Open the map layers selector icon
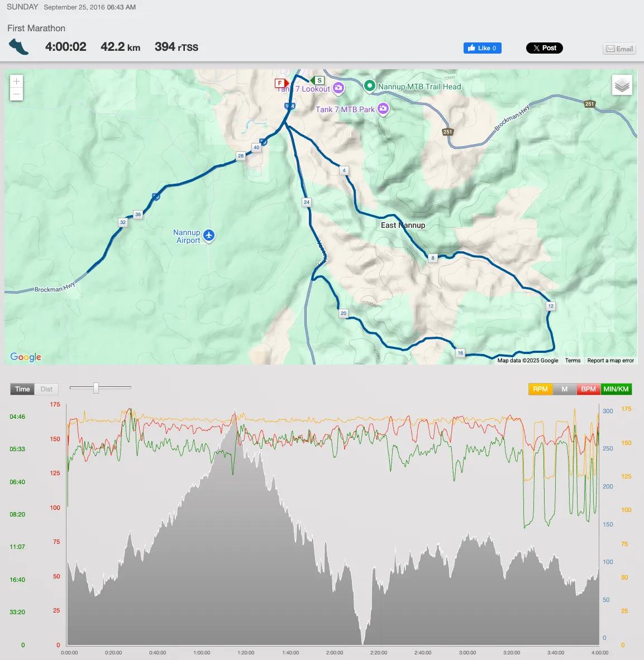644x660 pixels. (622, 85)
